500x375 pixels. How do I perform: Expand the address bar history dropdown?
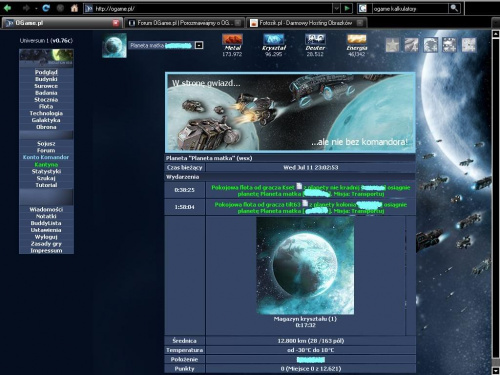(337, 8)
